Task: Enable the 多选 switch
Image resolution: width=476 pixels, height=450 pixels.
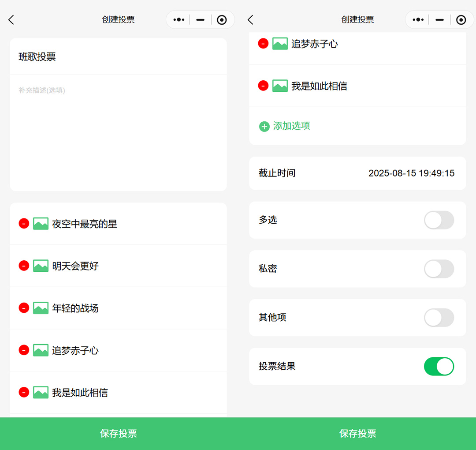Action: [x=439, y=220]
